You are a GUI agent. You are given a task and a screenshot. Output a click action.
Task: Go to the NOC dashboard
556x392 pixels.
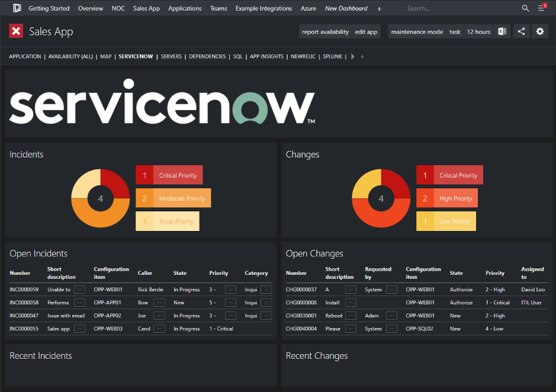tap(118, 8)
